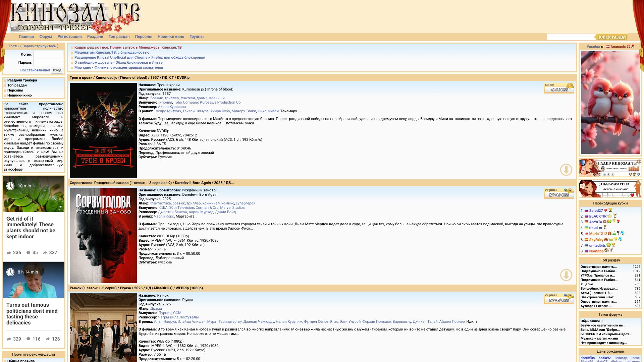
Task: Click the Трон в крови poster thumbnail
Action: [103, 130]
